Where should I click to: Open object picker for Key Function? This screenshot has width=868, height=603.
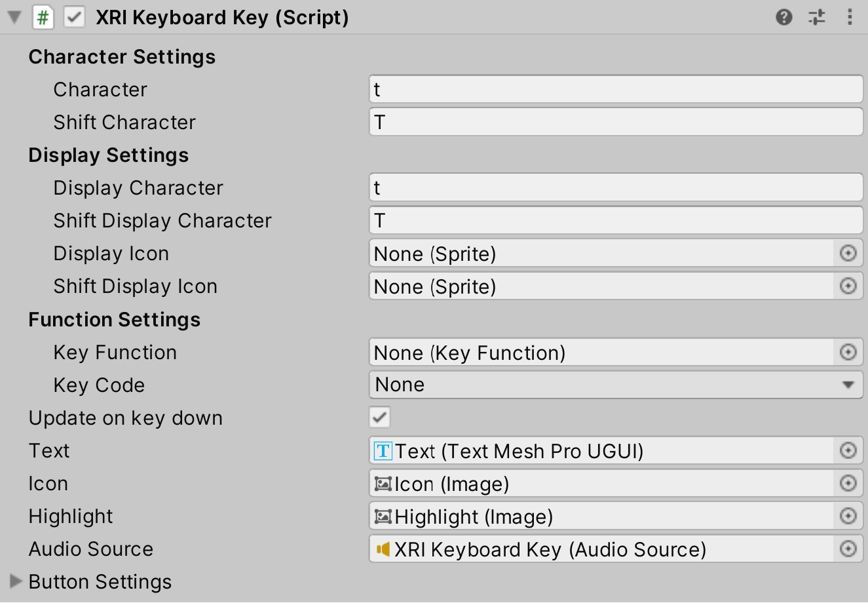(x=849, y=352)
